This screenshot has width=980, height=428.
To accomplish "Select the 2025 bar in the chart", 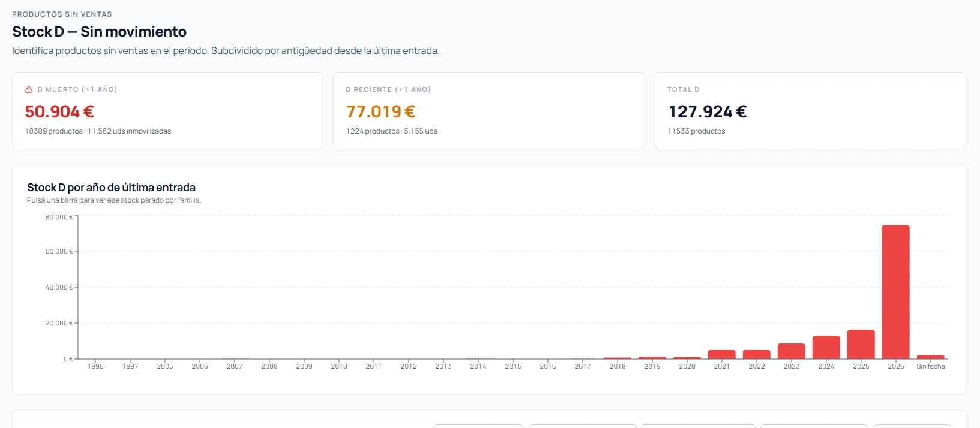I will (x=861, y=344).
